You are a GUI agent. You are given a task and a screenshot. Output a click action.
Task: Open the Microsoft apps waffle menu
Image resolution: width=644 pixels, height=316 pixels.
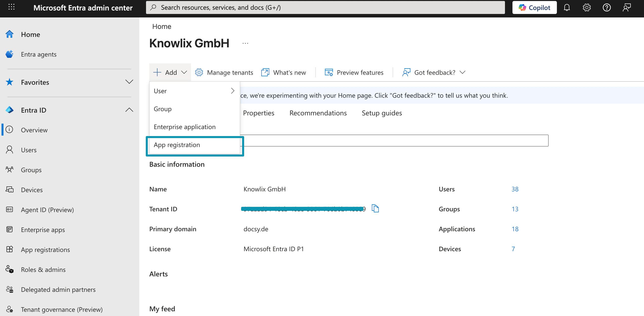click(x=11, y=7)
